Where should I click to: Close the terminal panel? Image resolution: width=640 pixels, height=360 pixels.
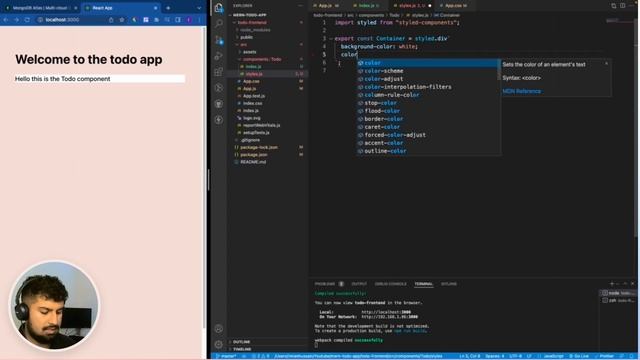(x=633, y=283)
